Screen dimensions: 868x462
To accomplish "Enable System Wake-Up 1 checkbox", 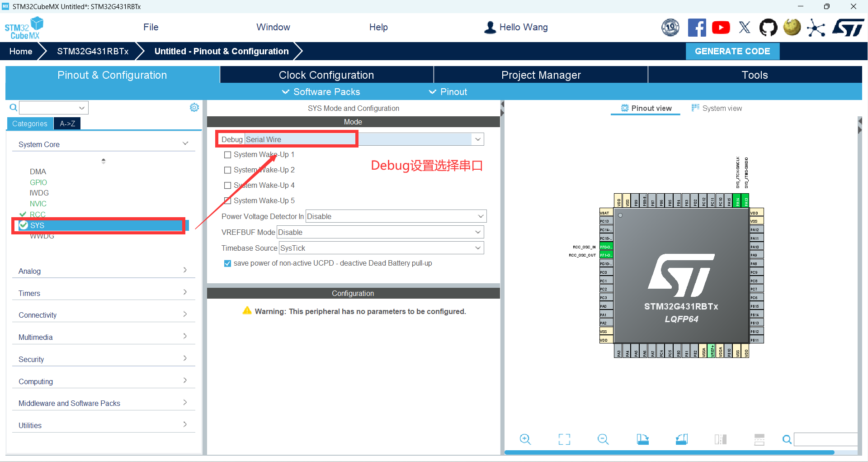I will (228, 155).
